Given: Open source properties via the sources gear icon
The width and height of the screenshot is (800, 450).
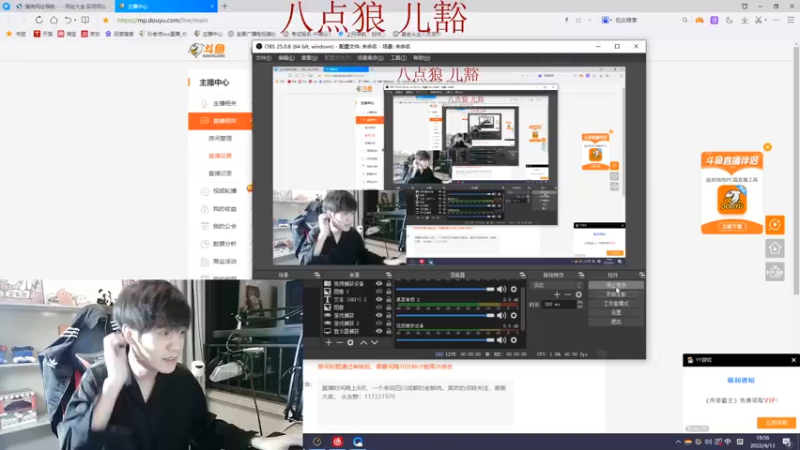Looking at the screenshot, I should coord(351,342).
